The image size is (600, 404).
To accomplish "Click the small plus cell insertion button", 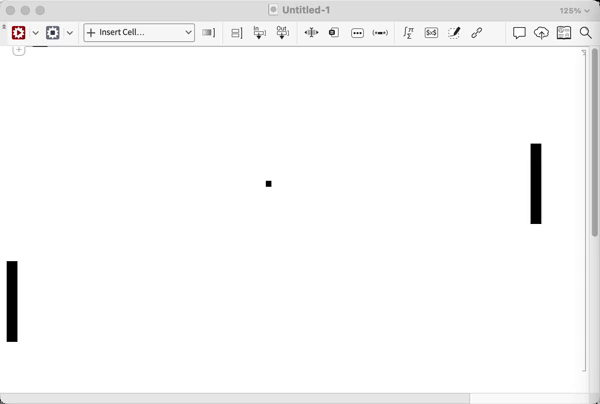I will (19, 50).
